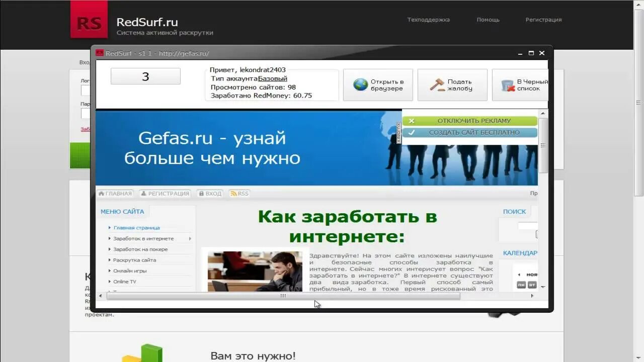Click the пн weekday cell in the calendar

tap(521, 285)
